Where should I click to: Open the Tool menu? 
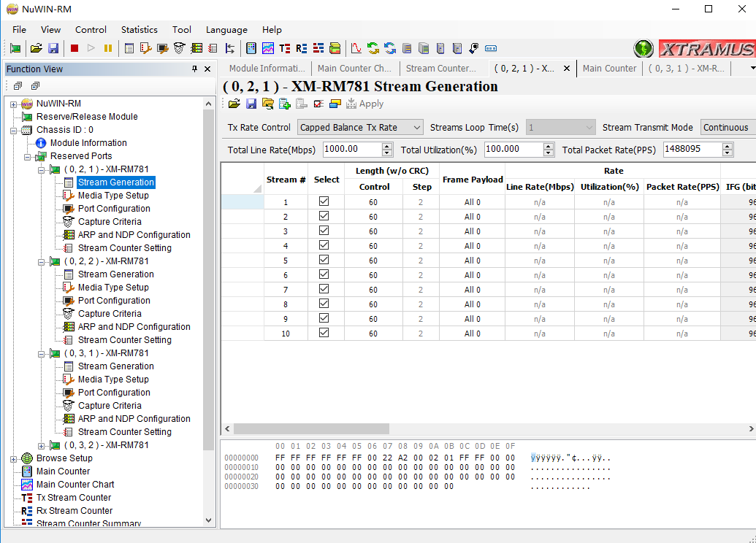pyautogui.click(x=182, y=30)
